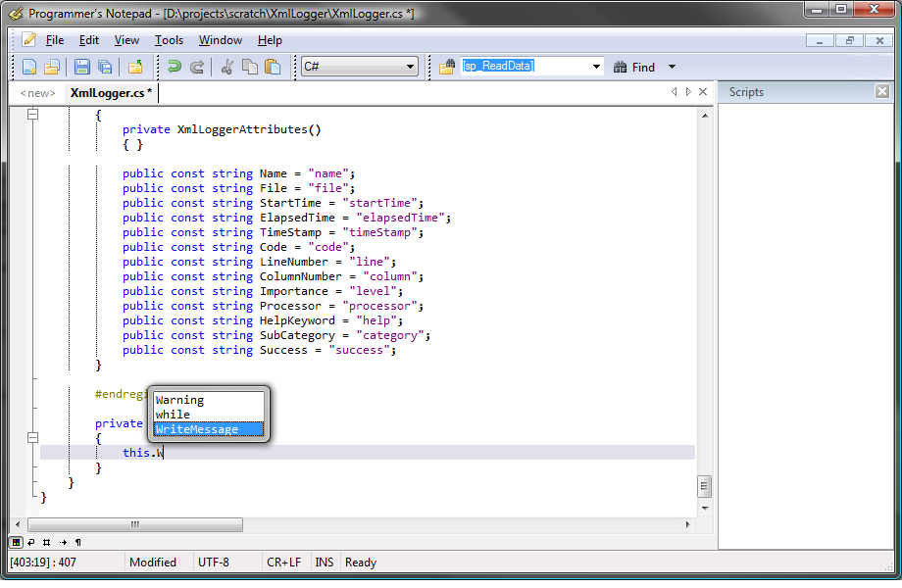Collapse the code fold at the private method
This screenshot has width=902, height=588.
(32, 438)
